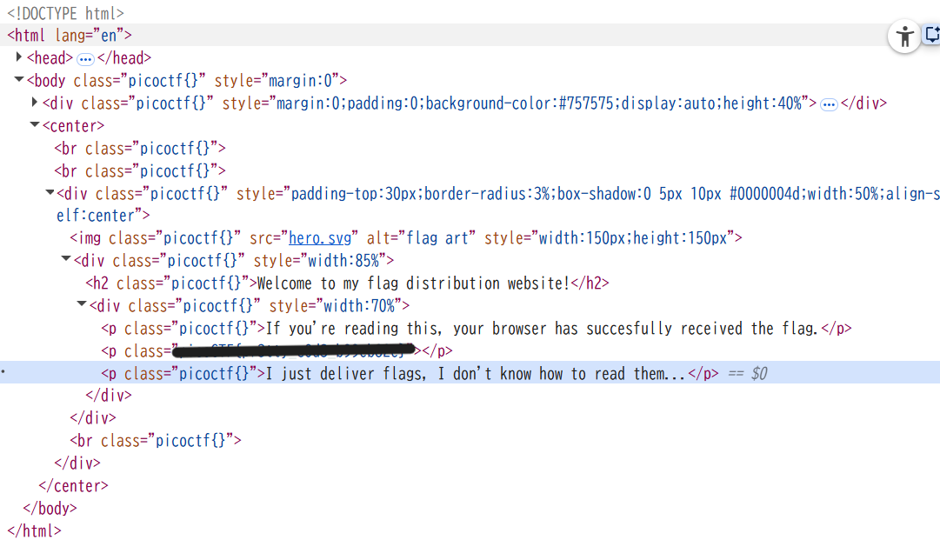
Task: Collapse the body element
Action: click(x=19, y=80)
